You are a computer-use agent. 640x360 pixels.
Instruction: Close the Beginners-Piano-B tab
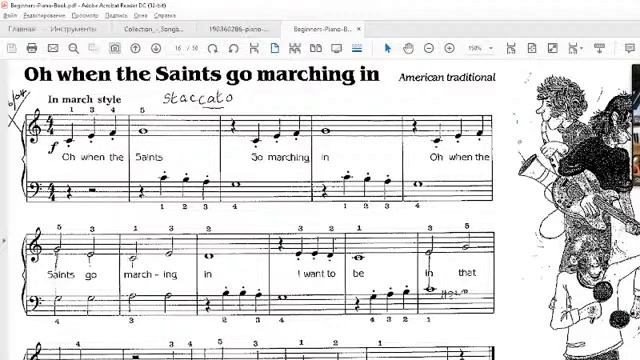pos(359,29)
